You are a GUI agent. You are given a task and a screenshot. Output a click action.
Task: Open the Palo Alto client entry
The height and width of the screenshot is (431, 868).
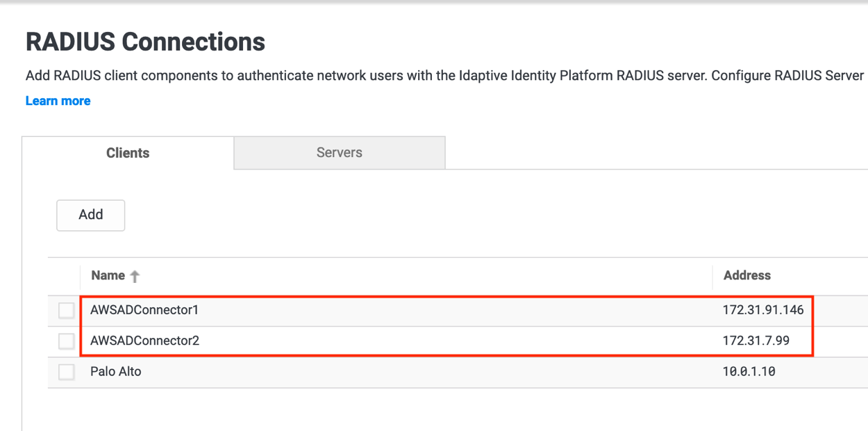(116, 371)
